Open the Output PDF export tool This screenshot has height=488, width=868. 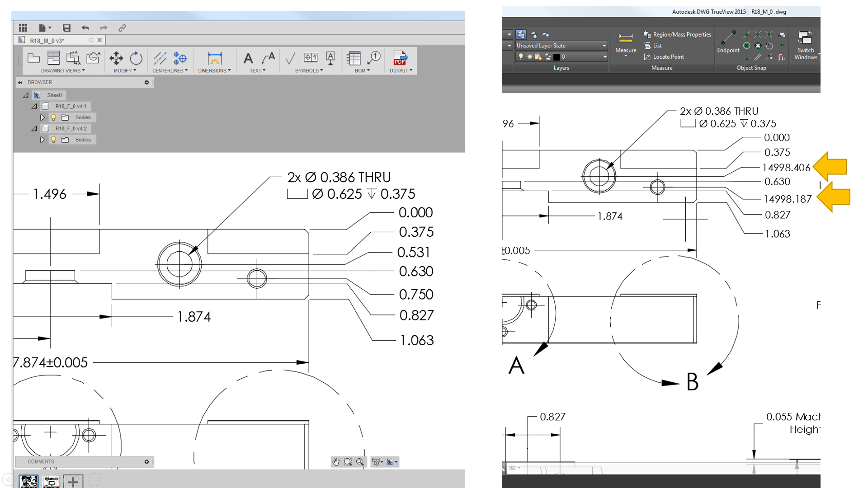click(x=400, y=58)
